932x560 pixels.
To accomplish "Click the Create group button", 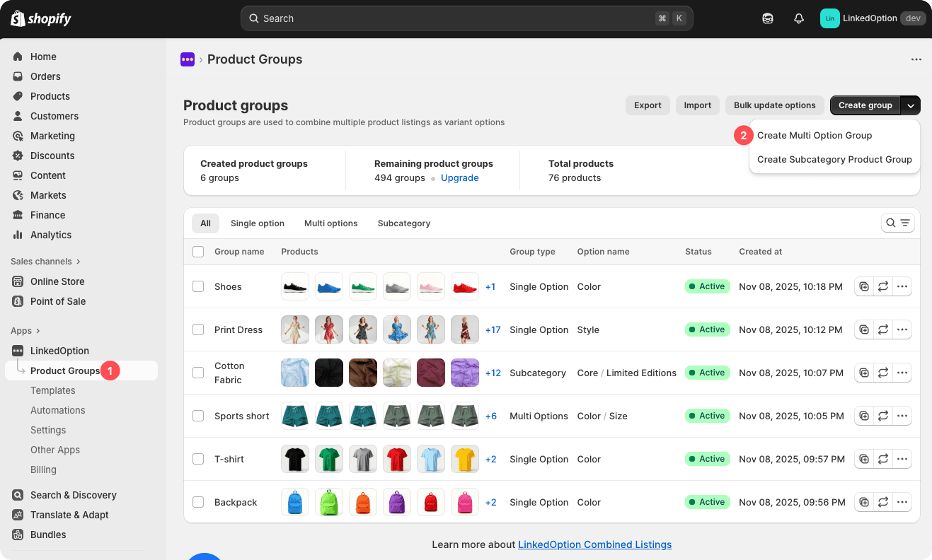I will (x=865, y=105).
